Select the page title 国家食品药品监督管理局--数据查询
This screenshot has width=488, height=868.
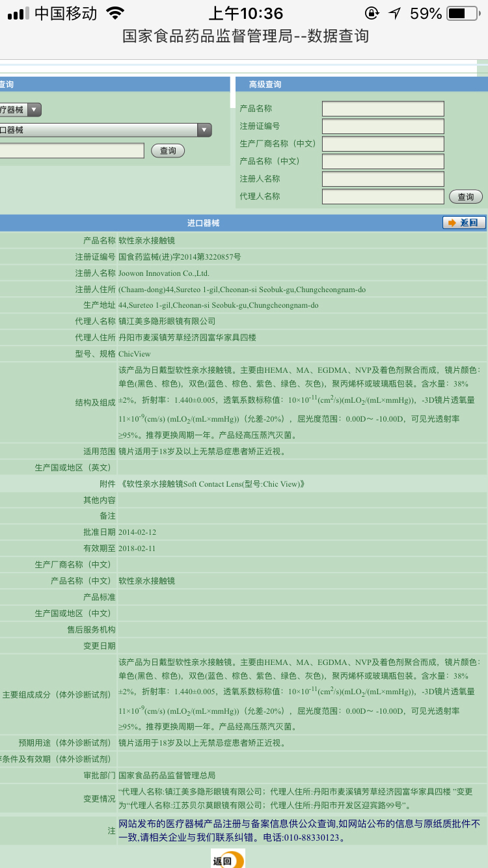point(245,36)
